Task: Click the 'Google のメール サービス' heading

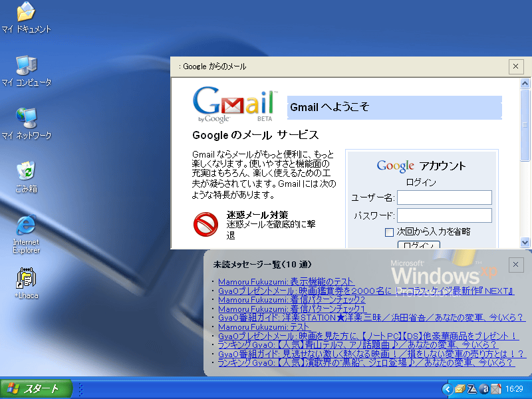Action: [255, 136]
